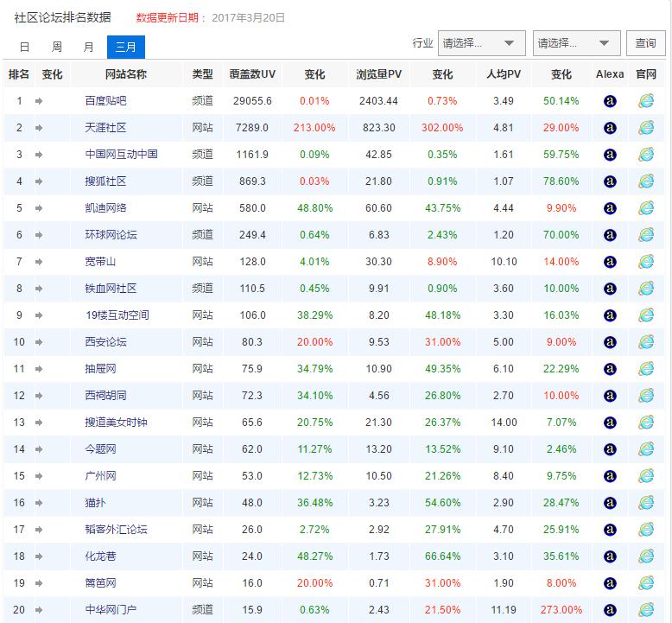Screen dimensions: 672x623
Task: Open 韬客外汇论坛 link
Action: [116, 530]
